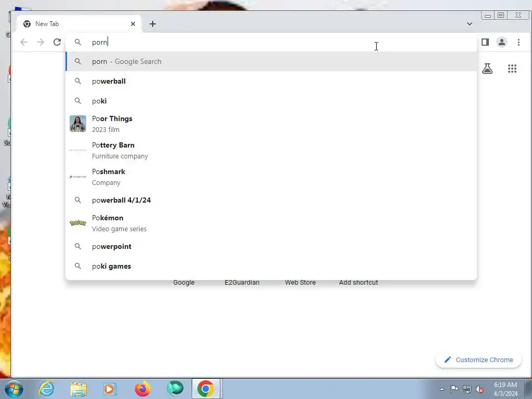Viewport: 532px width, 399px height.
Task: Click into the address bar text field
Action: (x=271, y=42)
